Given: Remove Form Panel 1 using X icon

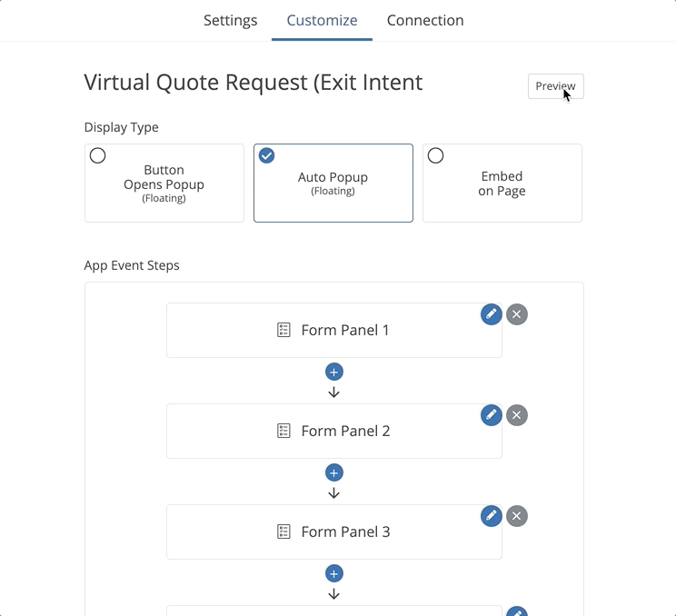Looking at the screenshot, I should [x=517, y=314].
